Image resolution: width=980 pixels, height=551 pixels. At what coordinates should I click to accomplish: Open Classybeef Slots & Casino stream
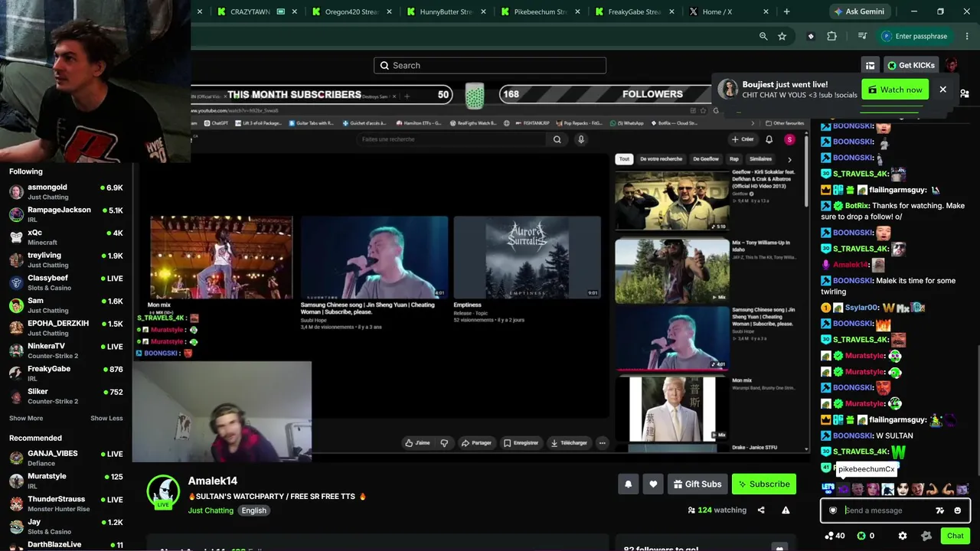pos(66,282)
